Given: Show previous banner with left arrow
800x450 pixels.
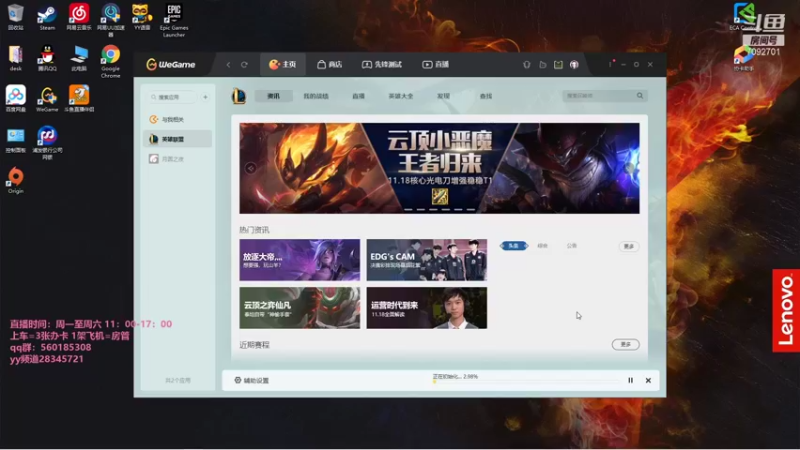Looking at the screenshot, I should (251, 168).
